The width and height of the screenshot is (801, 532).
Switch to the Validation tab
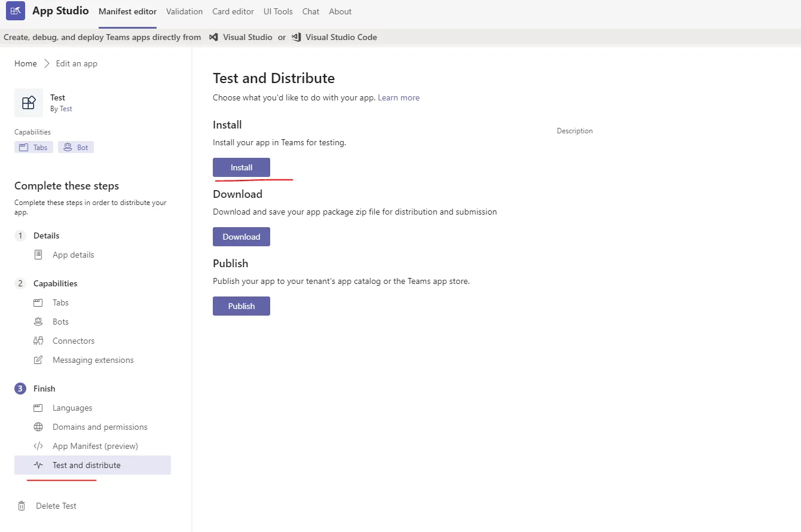(184, 11)
